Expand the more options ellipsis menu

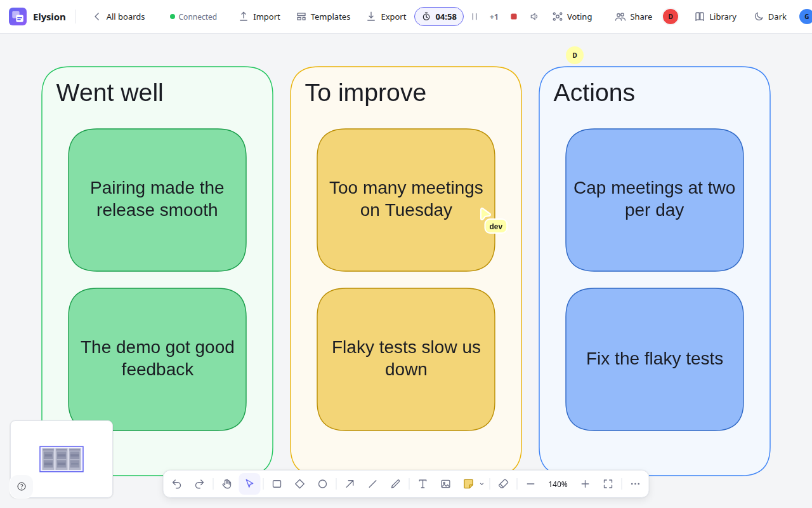pos(635,484)
